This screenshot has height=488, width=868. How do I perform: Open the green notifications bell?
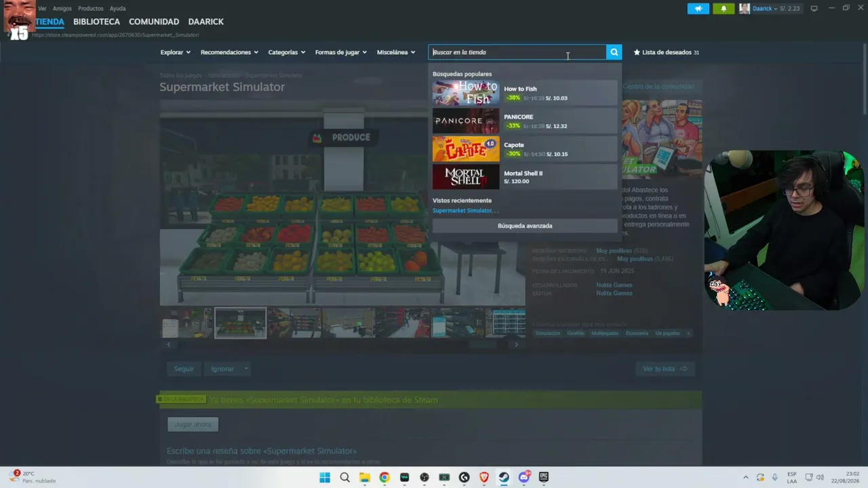pos(724,9)
